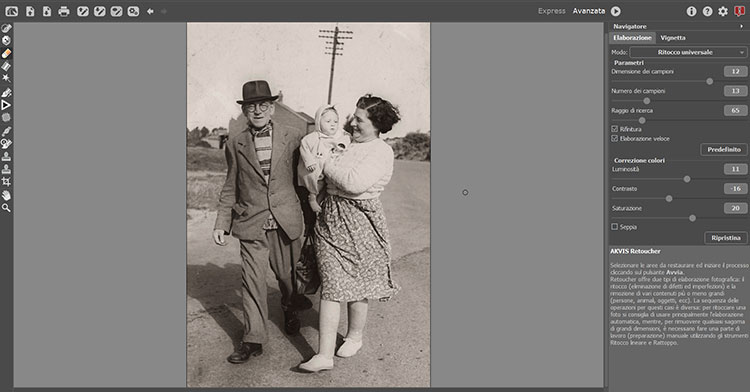Select the triangle-shaped patch tool
Image resolution: width=750 pixels, height=392 pixels.
(6, 105)
